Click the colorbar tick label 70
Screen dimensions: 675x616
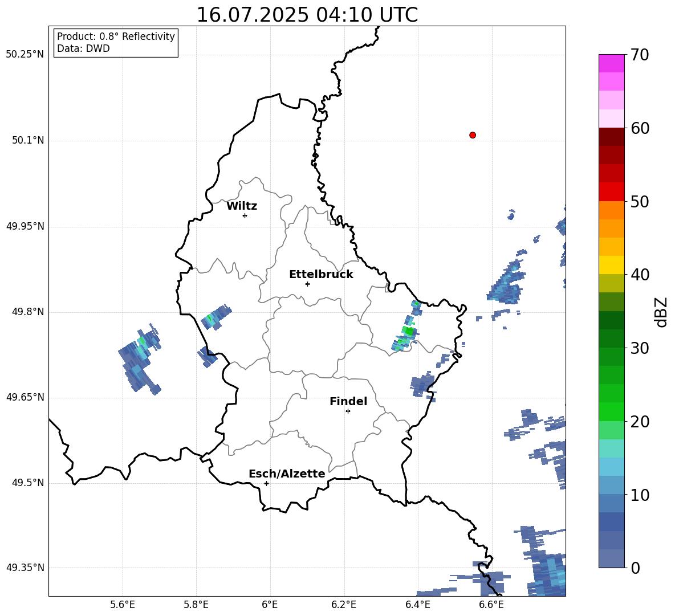tap(640, 55)
